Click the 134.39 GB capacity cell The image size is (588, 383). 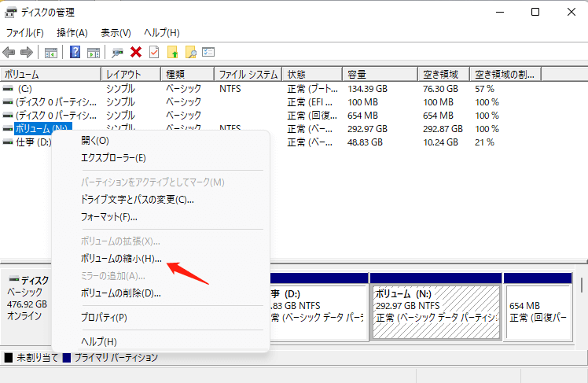pyautogui.click(x=368, y=89)
